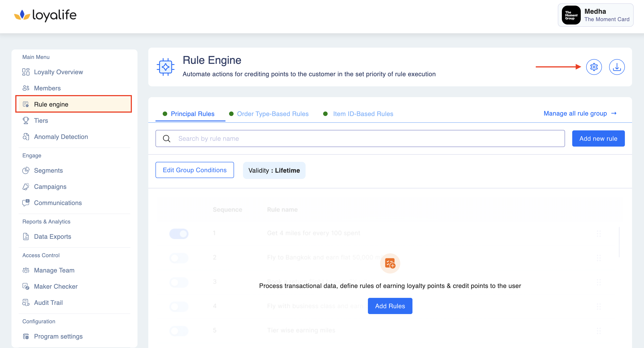Enable the rule 2 toggle switch
This screenshot has width=644, height=348.
(x=179, y=258)
